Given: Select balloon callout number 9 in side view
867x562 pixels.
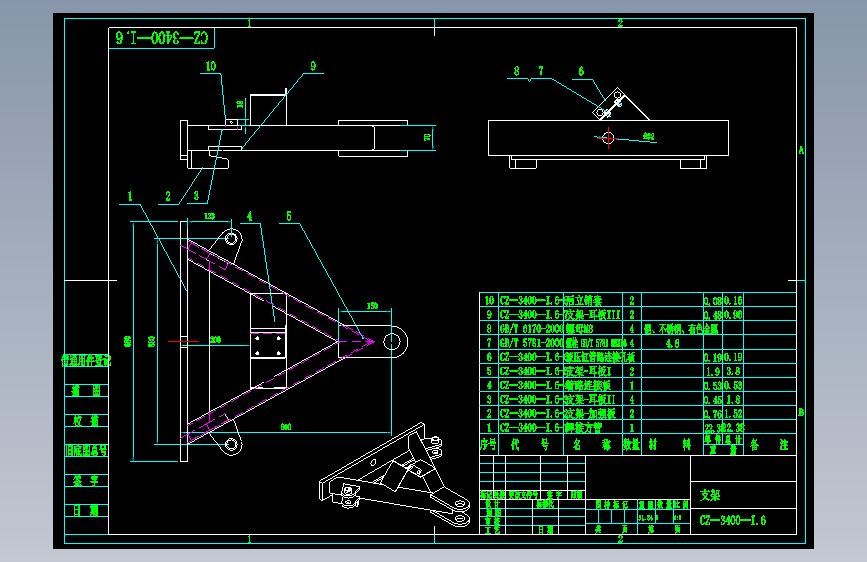Looking at the screenshot, I should coord(313,66).
